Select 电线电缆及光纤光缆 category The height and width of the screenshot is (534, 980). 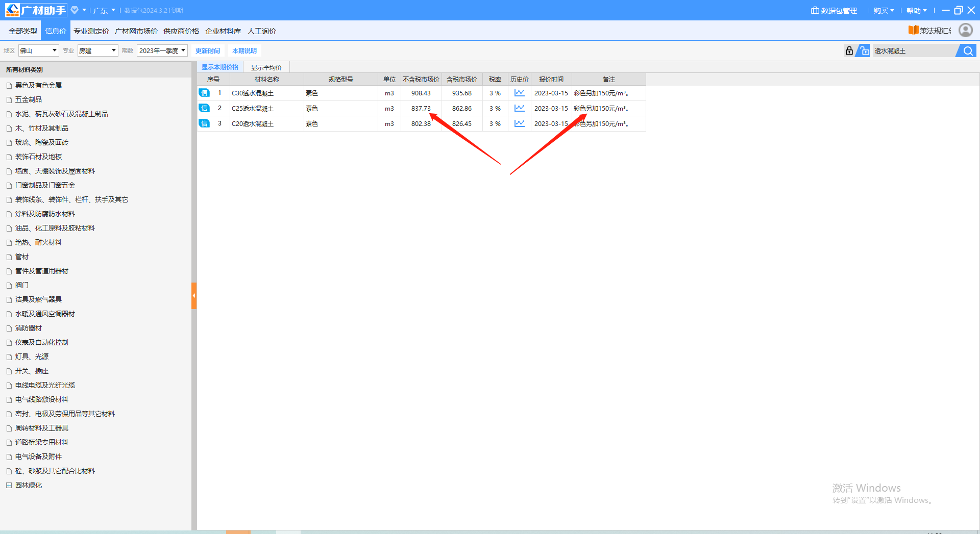click(45, 385)
